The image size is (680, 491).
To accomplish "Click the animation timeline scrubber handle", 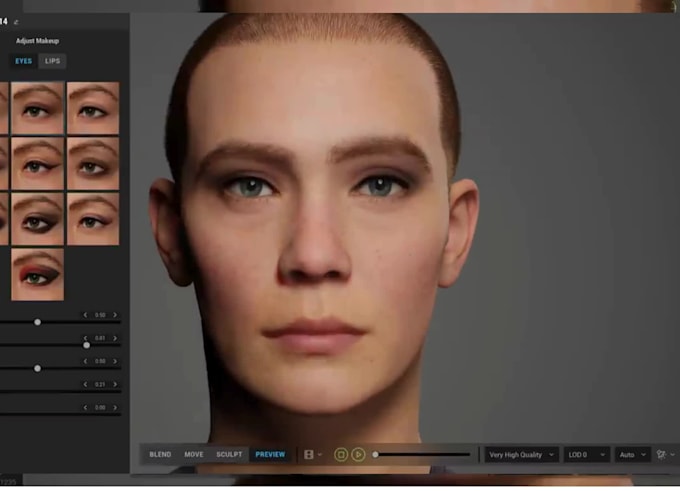I will coord(376,455).
